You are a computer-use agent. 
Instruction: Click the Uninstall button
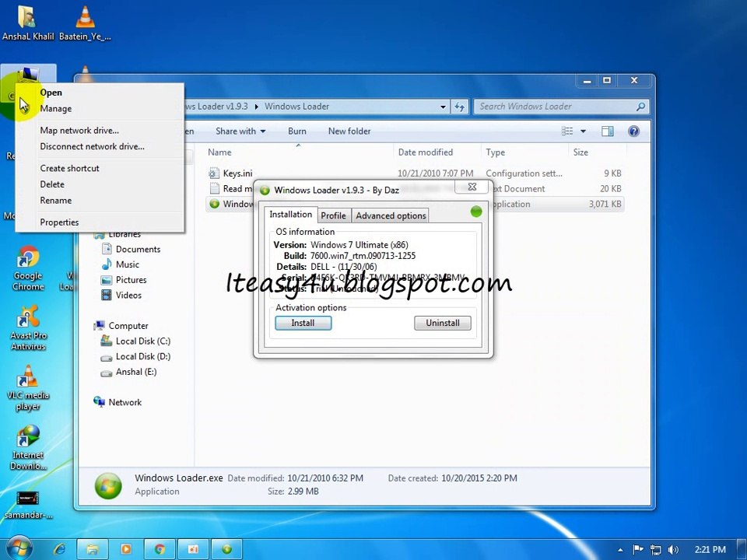click(x=443, y=323)
